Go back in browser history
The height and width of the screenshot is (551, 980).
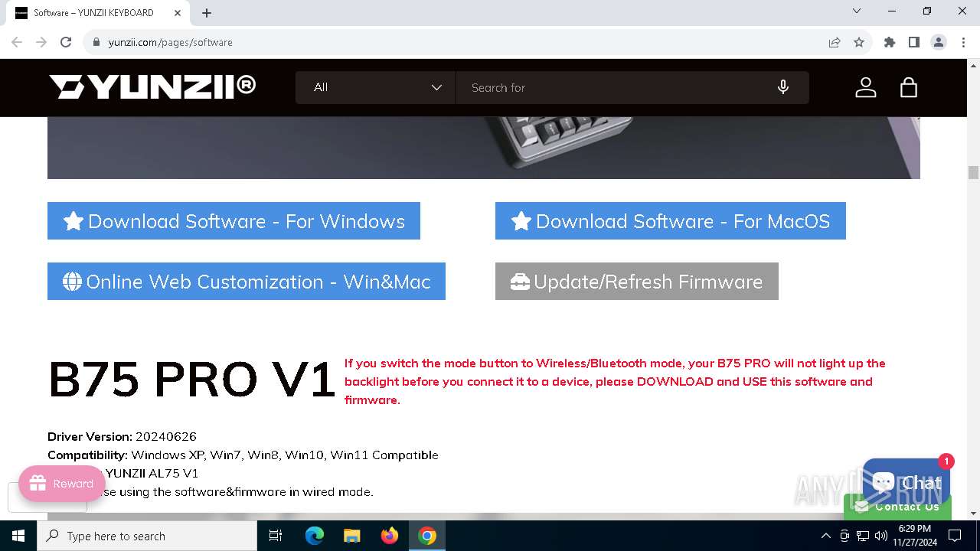click(x=17, y=42)
